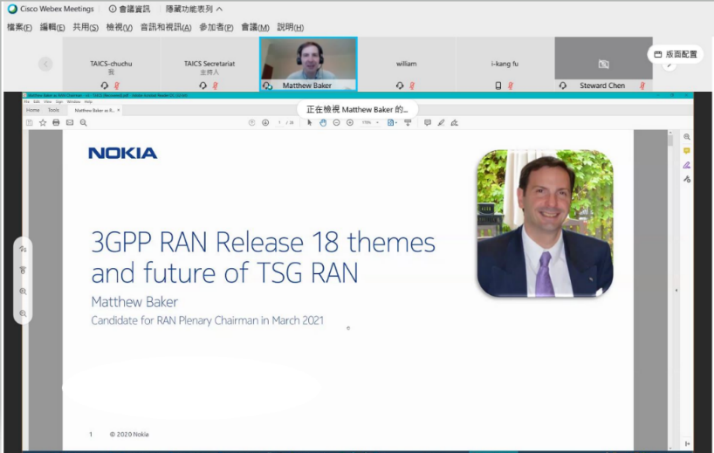Select the Steward Chen participant tile

coord(603,64)
